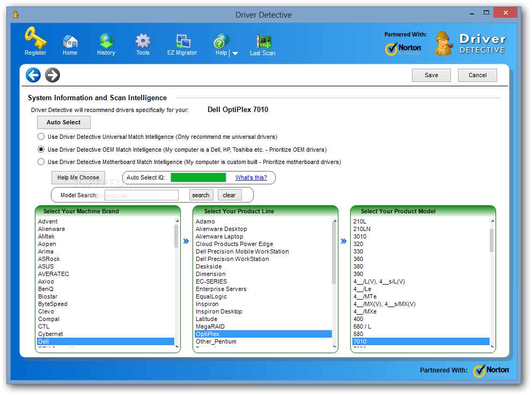Screen dimensions: 532x395
Task: Select Adamo in the product line list
Action: [263, 221]
